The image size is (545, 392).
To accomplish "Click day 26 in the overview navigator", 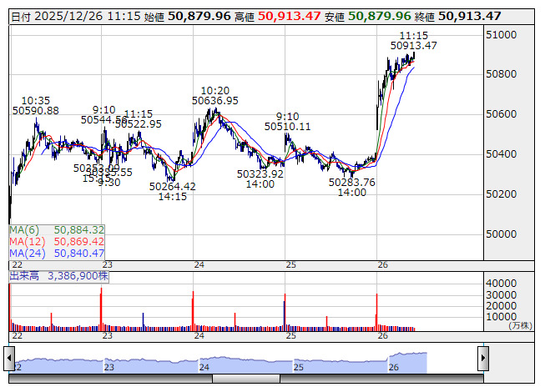I will (x=394, y=367).
